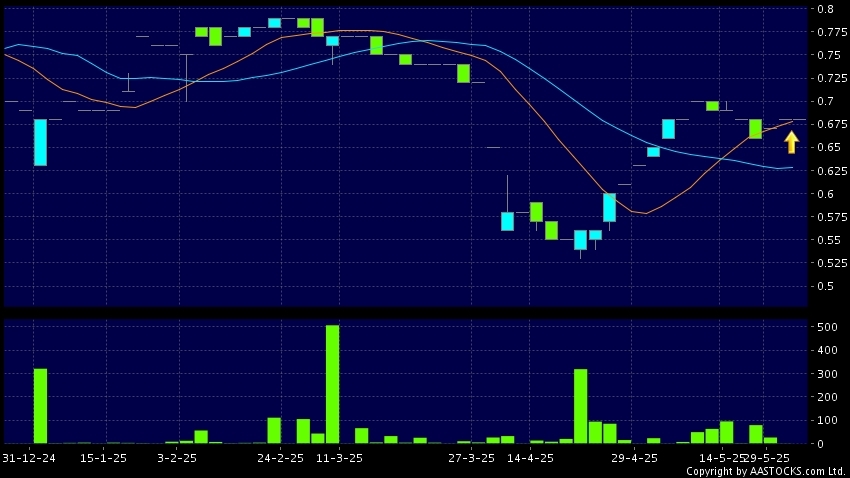Select the 14-5-25 date label
The image size is (850, 478).
click(720, 458)
